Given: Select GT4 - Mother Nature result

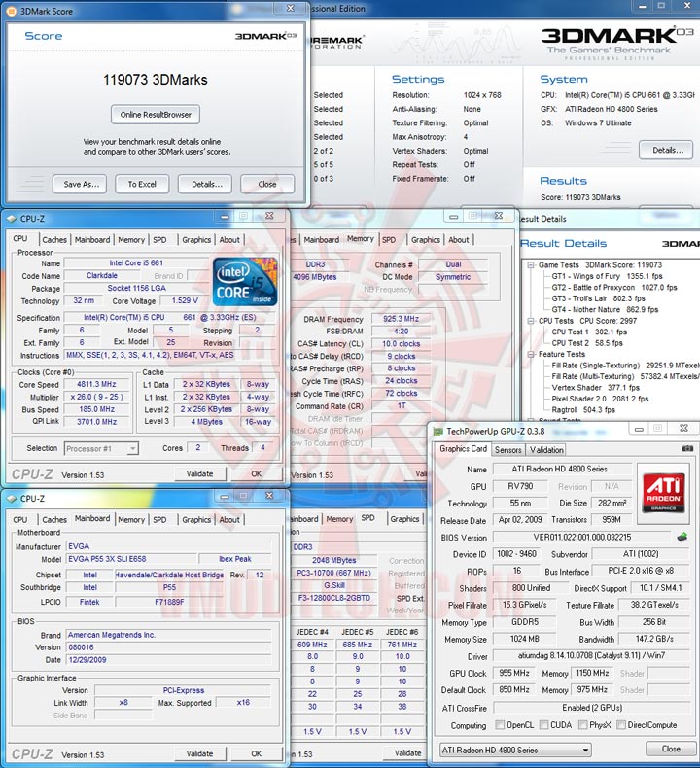Looking at the screenshot, I should tap(605, 309).
